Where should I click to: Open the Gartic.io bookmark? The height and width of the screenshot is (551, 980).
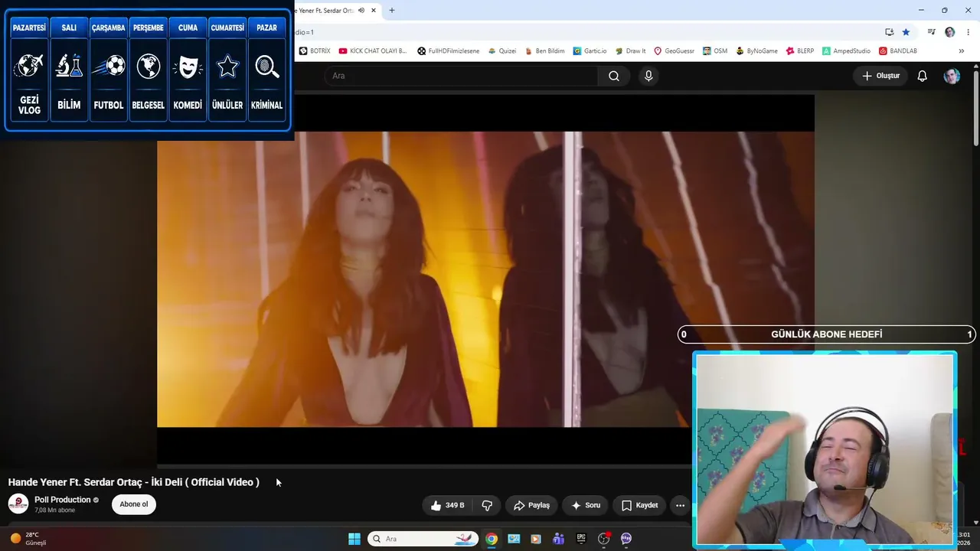pyautogui.click(x=590, y=51)
